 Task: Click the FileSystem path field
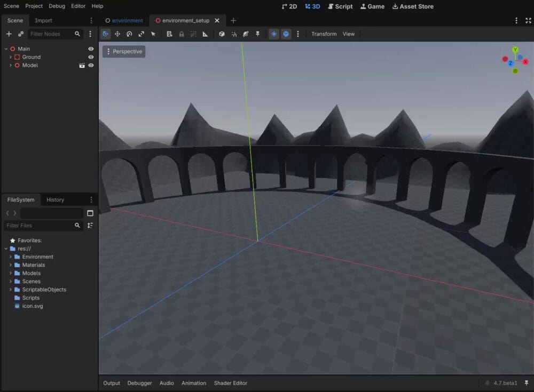click(51, 213)
